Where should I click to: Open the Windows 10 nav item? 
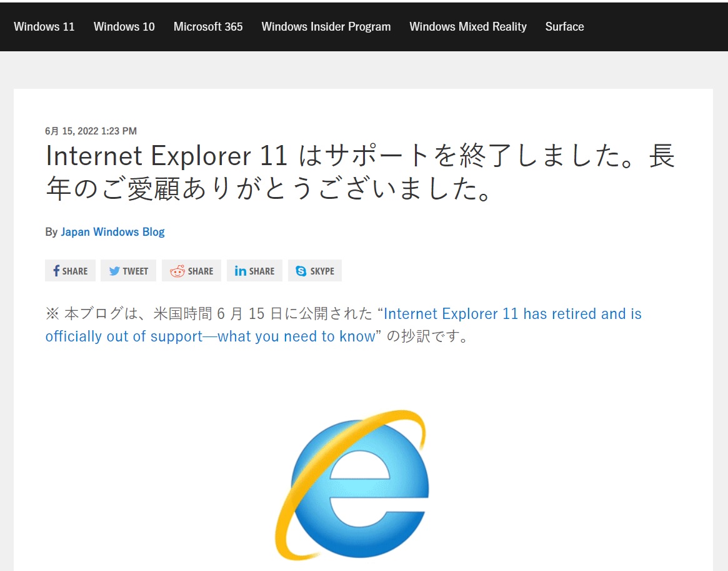(x=124, y=26)
